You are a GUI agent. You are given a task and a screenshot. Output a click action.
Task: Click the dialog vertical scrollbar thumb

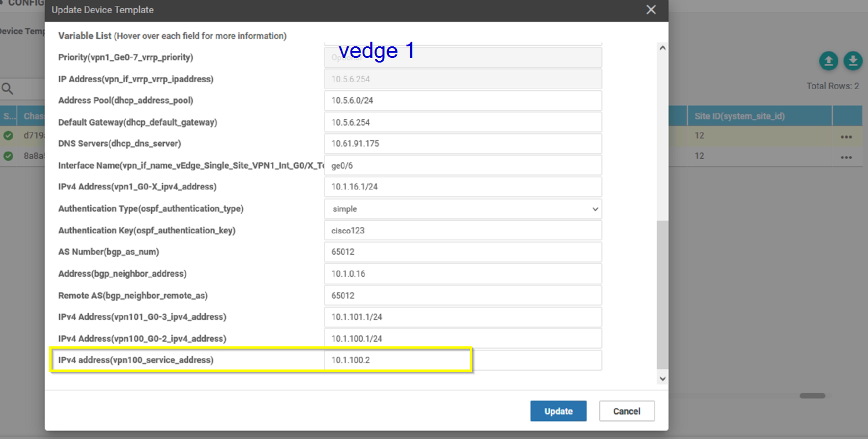coord(663,294)
